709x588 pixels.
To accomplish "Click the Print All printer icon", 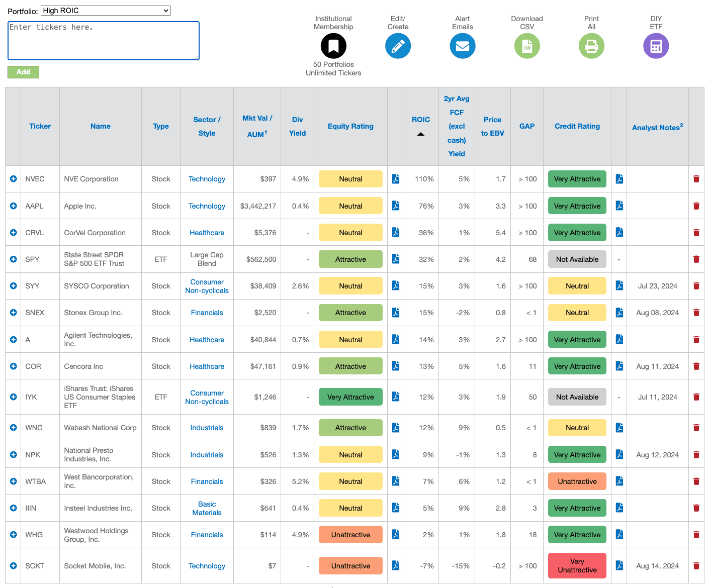I will coord(591,46).
